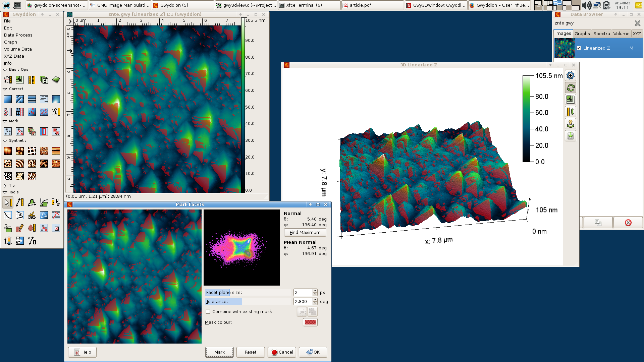
Task: Click the Tolerance value input field
Action: pyautogui.click(x=303, y=301)
